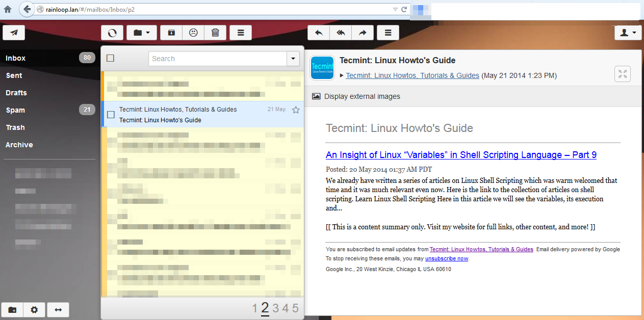Viewport: 644px width, 320px height.
Task: Toggle fullscreen view of the message
Action: 623,74
